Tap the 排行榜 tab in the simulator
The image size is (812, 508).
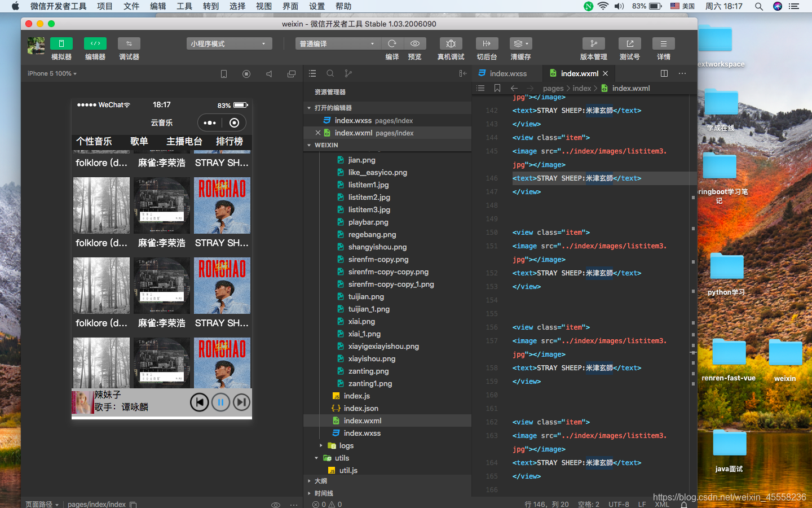(x=230, y=141)
